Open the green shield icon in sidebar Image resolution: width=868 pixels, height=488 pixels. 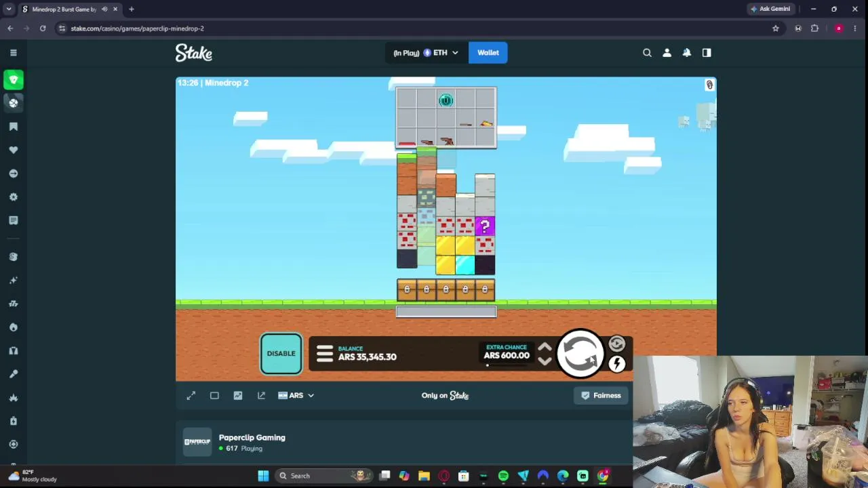click(x=14, y=80)
